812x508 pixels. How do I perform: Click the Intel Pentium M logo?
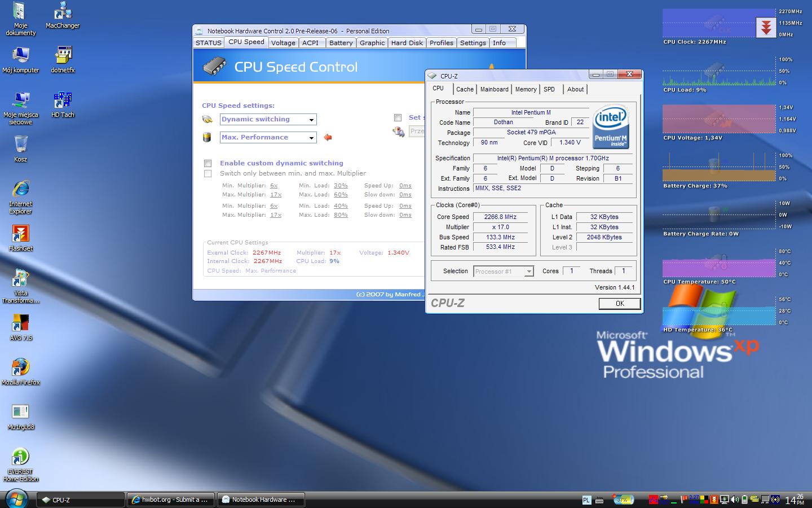tap(611, 126)
